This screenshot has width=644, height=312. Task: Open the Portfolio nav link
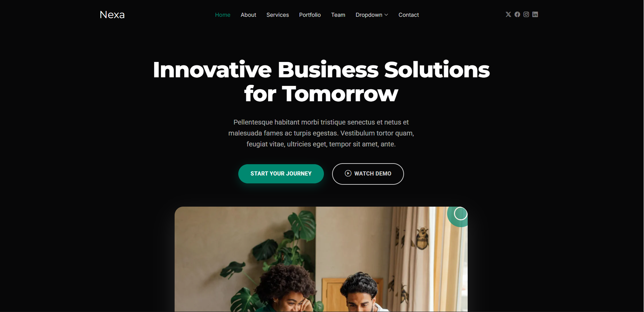310,15
